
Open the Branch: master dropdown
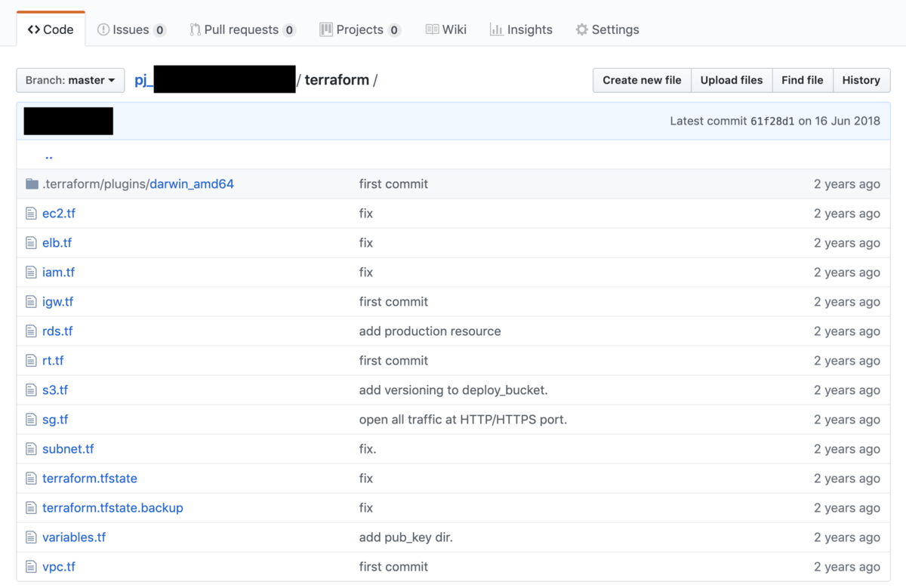click(70, 80)
